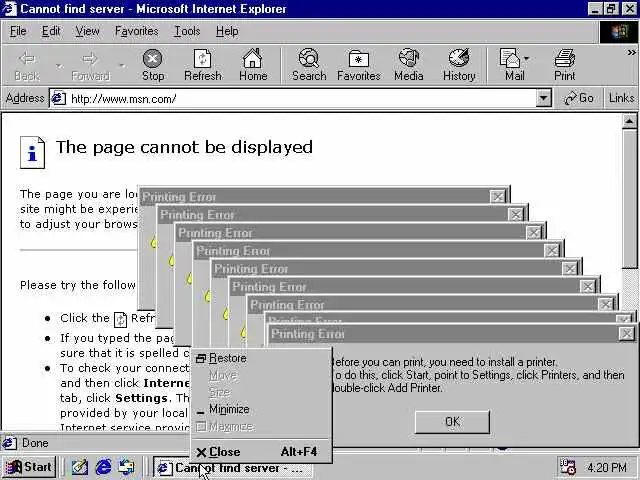Open the Help menu

click(227, 31)
